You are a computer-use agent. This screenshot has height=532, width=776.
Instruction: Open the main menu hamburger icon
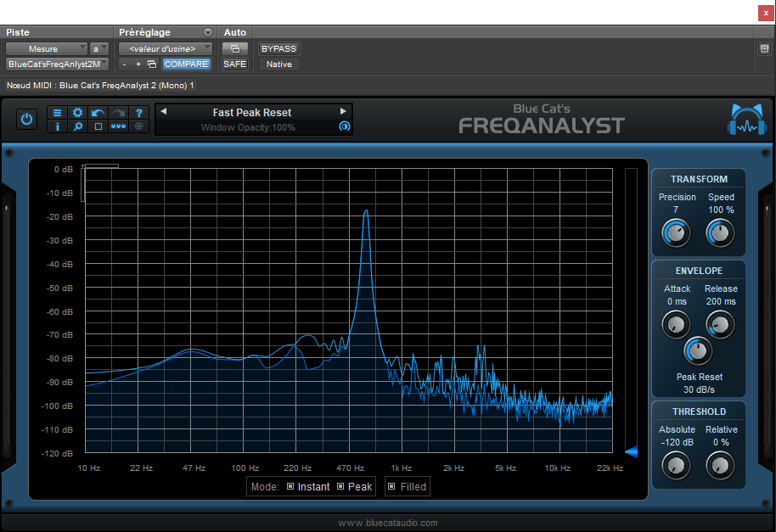coord(57,113)
